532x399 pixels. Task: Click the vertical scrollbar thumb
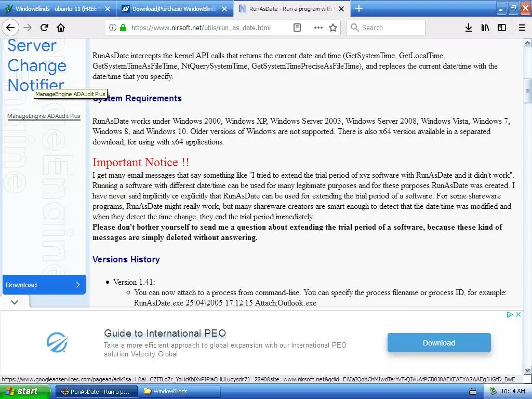tap(527, 90)
